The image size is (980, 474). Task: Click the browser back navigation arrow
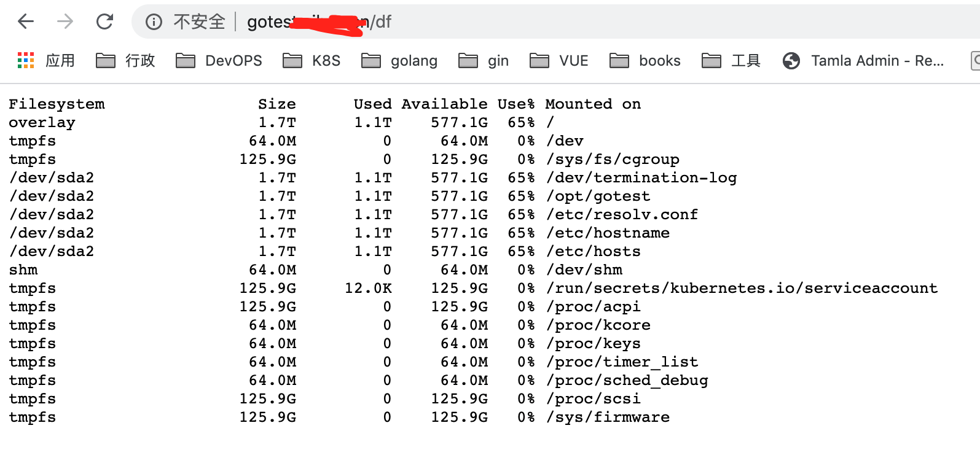coord(25,21)
